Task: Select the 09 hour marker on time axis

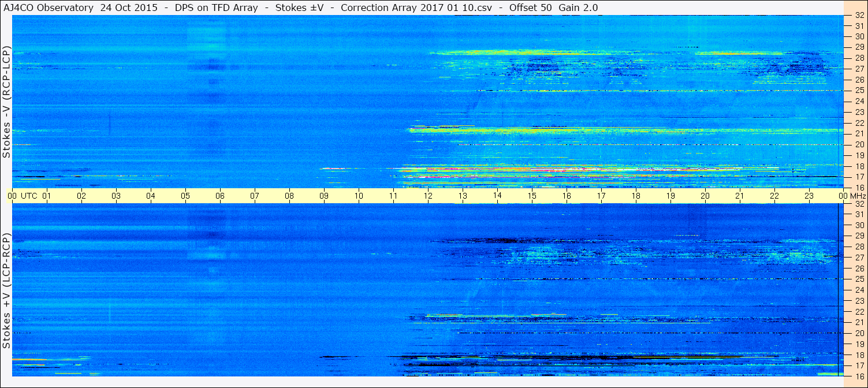Action: coord(324,196)
